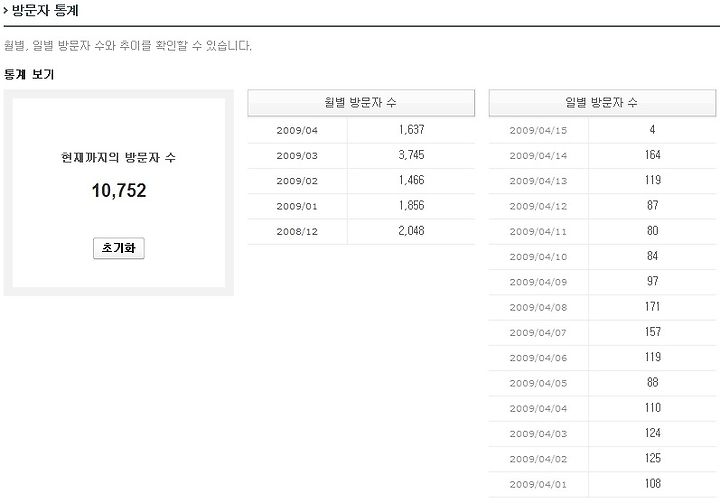Select the daily date 2009/04/12
720x503 pixels.
tap(538, 206)
